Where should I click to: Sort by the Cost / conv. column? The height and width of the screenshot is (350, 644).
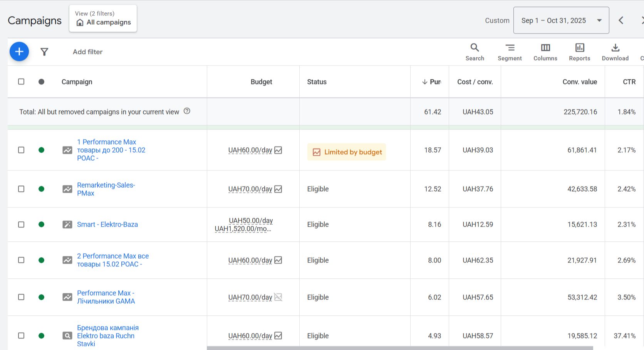[x=475, y=82]
